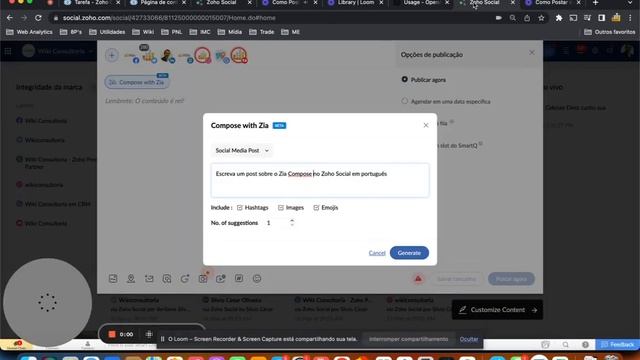Select the YouTube channel avatar

[x=239, y=56]
